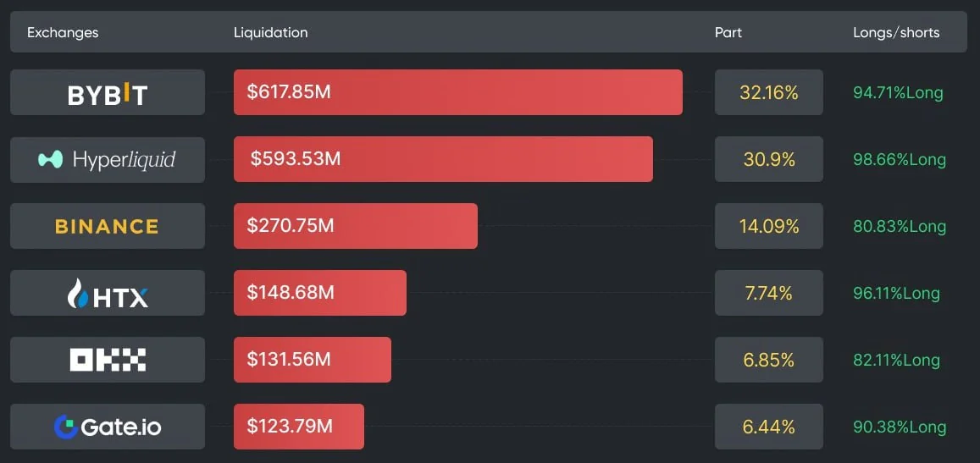Screen dimensions: 980x463
Task: Sort by the Exchanges column header
Action: coord(63,33)
